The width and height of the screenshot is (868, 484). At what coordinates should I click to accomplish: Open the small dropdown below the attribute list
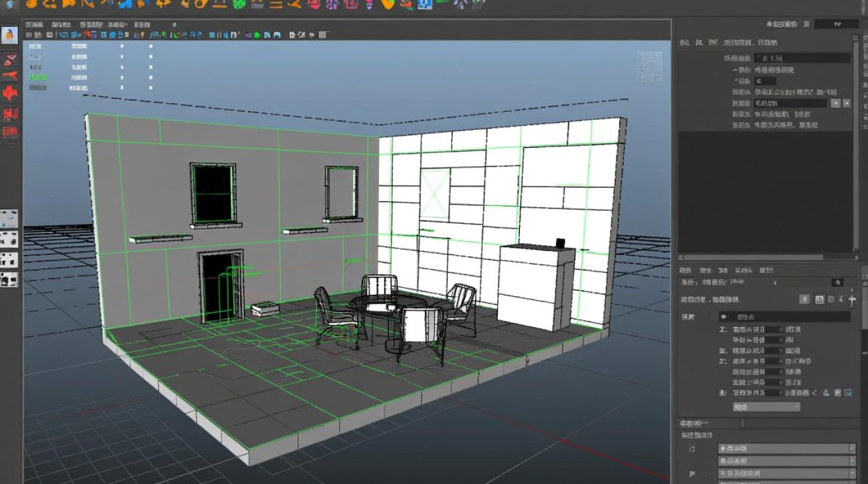(x=767, y=407)
